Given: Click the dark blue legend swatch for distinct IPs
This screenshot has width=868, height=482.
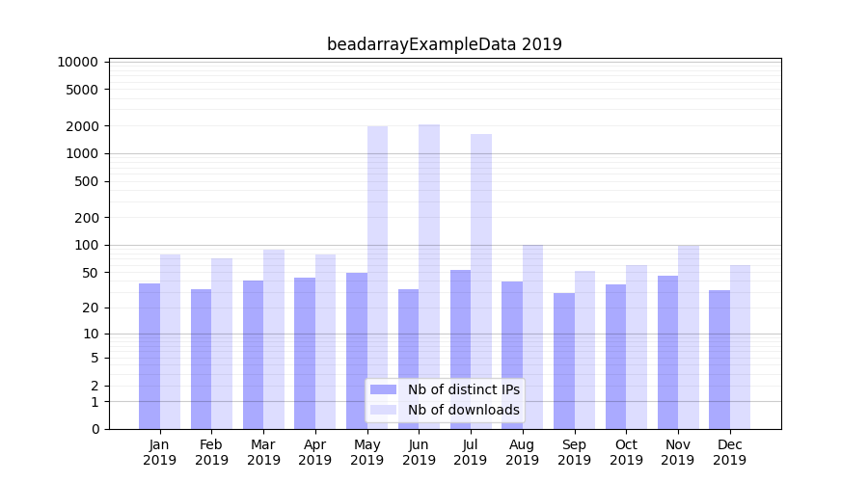Looking at the screenshot, I should 383,389.
